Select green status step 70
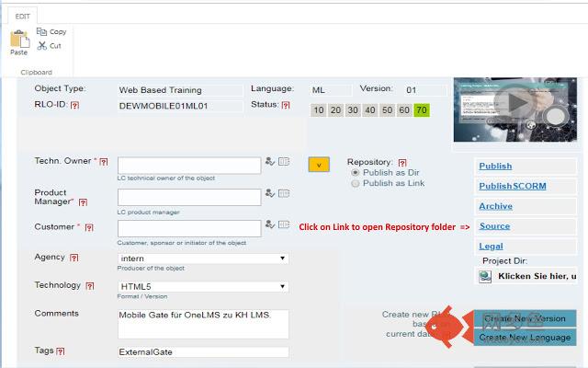This screenshot has height=368, width=588. click(x=422, y=110)
